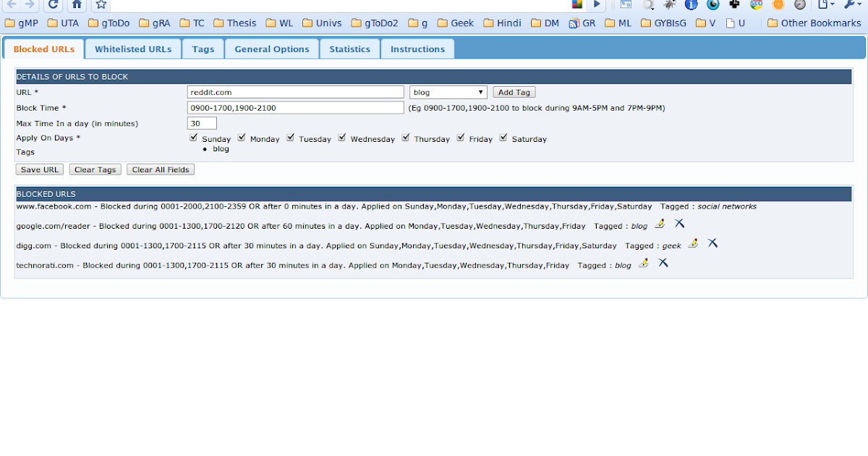Viewport: 868px width, 456px height.
Task: Delete the digg.com blocked entry
Action: click(712, 243)
